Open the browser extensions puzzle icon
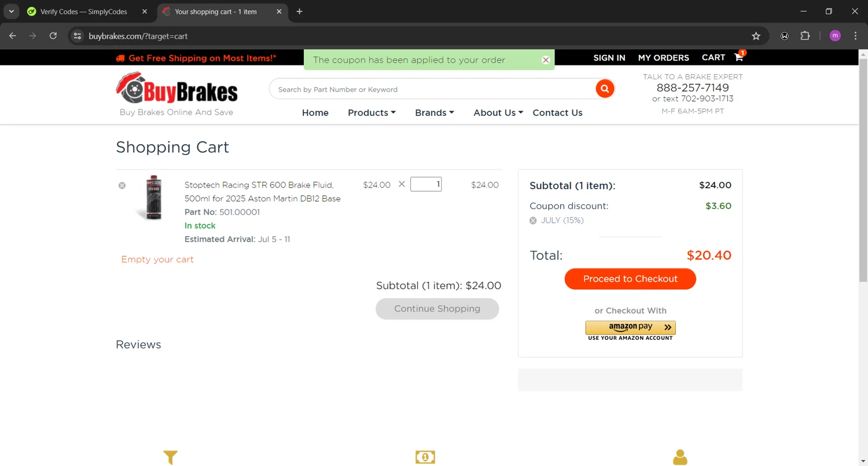 point(805,36)
